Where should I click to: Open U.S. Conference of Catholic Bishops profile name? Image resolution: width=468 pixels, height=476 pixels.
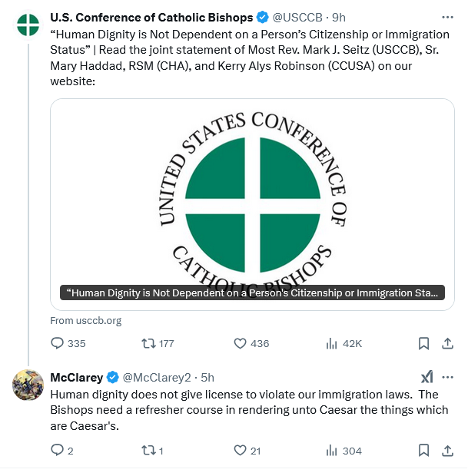click(151, 17)
